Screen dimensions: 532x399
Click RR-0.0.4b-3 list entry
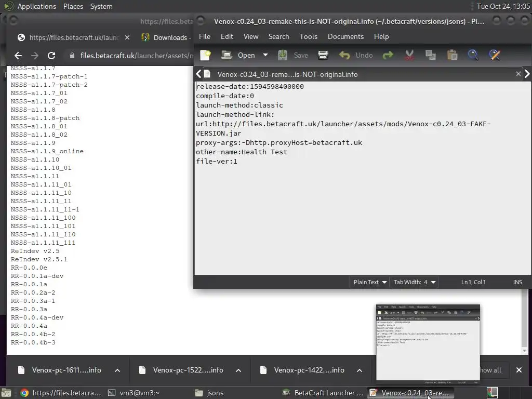pos(33,342)
